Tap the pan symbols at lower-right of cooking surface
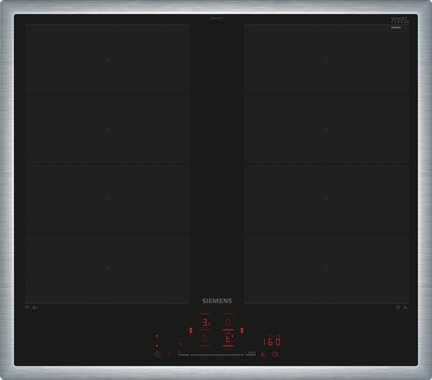This screenshot has height=380, width=432. [402, 308]
